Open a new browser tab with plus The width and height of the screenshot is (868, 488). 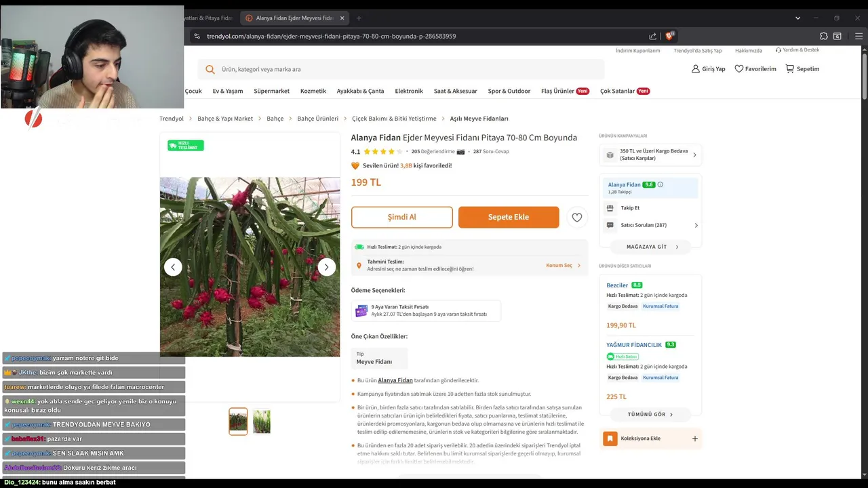pyautogui.click(x=359, y=18)
